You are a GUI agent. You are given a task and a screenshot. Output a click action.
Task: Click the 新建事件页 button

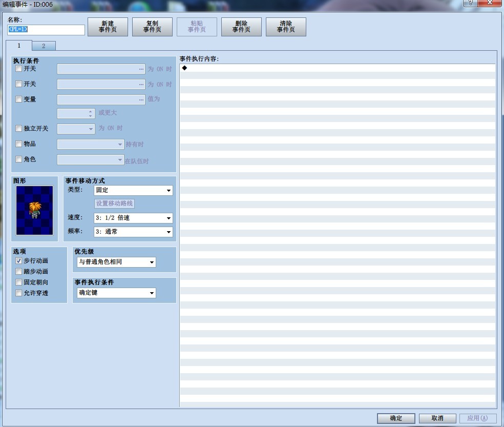(x=108, y=27)
